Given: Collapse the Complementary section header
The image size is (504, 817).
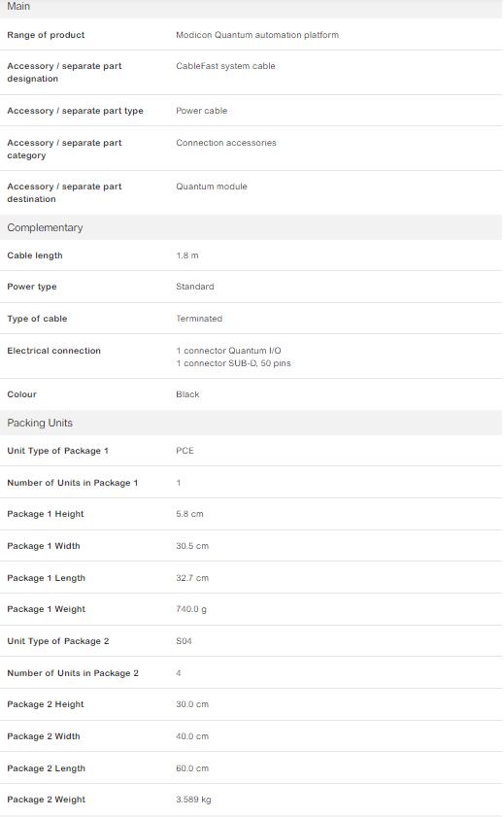Looking at the screenshot, I should pos(252,227).
